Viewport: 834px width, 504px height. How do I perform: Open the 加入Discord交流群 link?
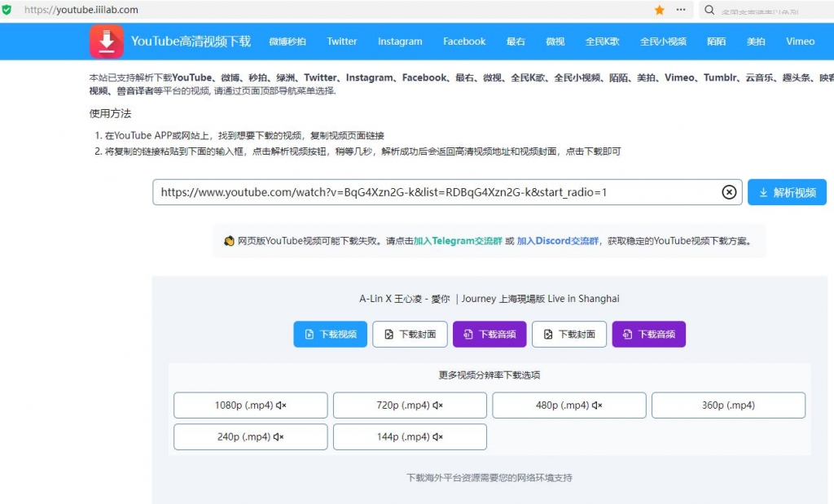coord(557,241)
